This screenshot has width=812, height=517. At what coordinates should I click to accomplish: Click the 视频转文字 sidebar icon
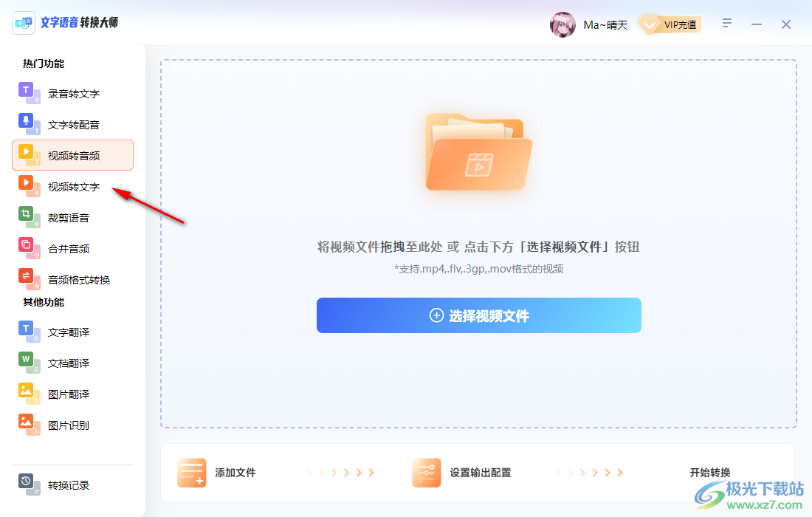pyautogui.click(x=24, y=185)
